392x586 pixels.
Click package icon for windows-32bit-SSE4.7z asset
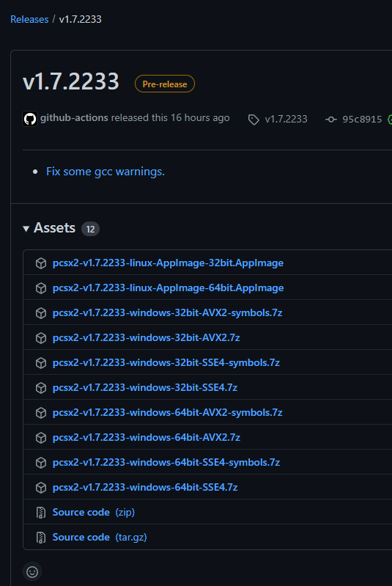(41, 388)
